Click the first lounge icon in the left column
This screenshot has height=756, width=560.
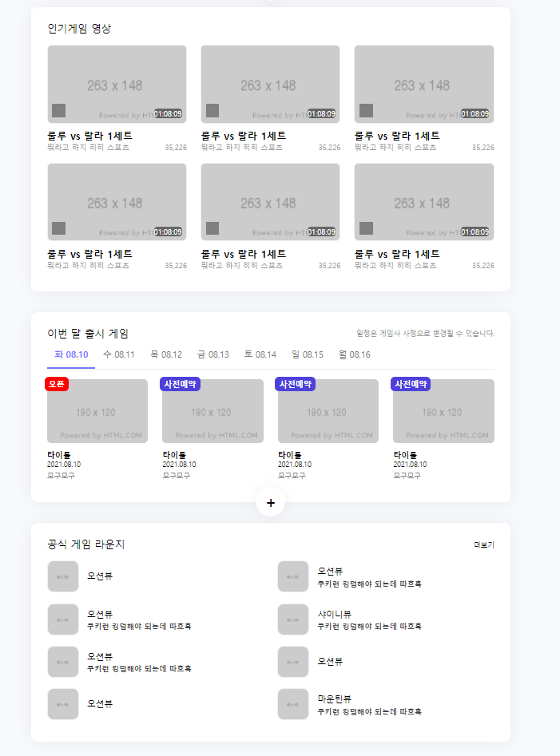pyautogui.click(x=63, y=576)
